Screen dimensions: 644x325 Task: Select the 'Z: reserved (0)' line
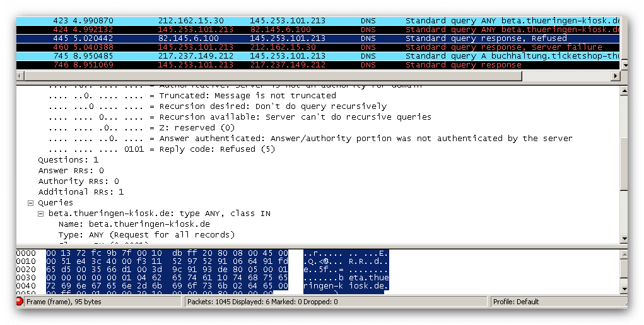coord(142,128)
